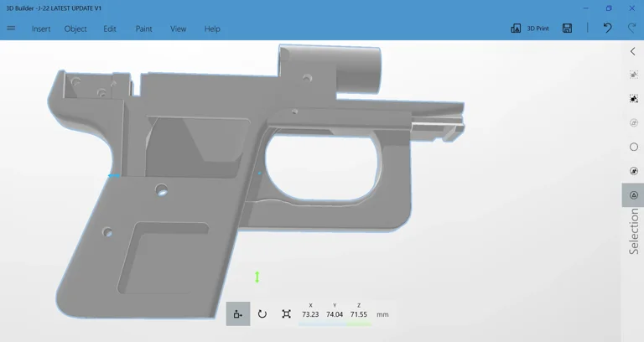Click the Help menu item
644x342 pixels.
pos(212,28)
